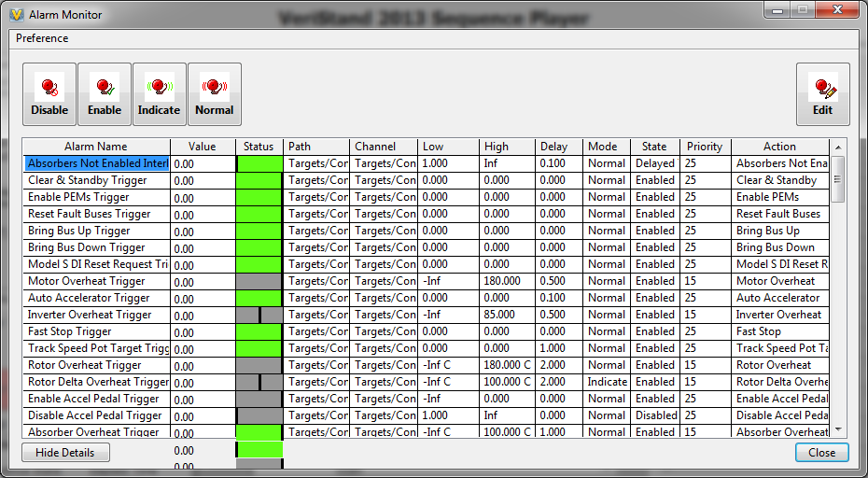This screenshot has width=868, height=478.
Task: Click the Mode column header
Action: (606, 147)
